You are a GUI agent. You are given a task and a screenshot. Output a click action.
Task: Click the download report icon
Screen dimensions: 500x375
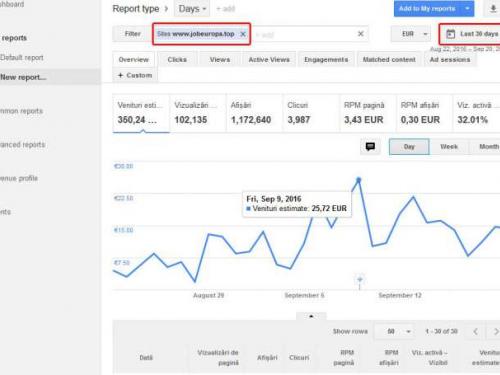(x=493, y=9)
